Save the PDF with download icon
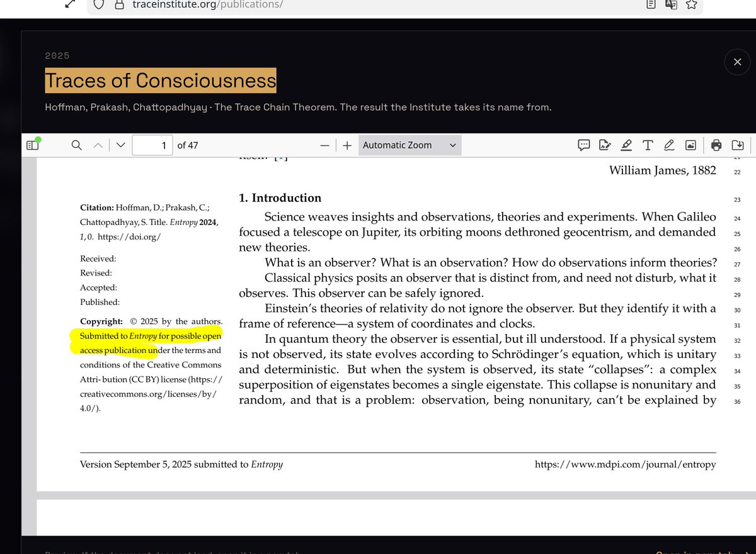756x554 pixels. 738,145
